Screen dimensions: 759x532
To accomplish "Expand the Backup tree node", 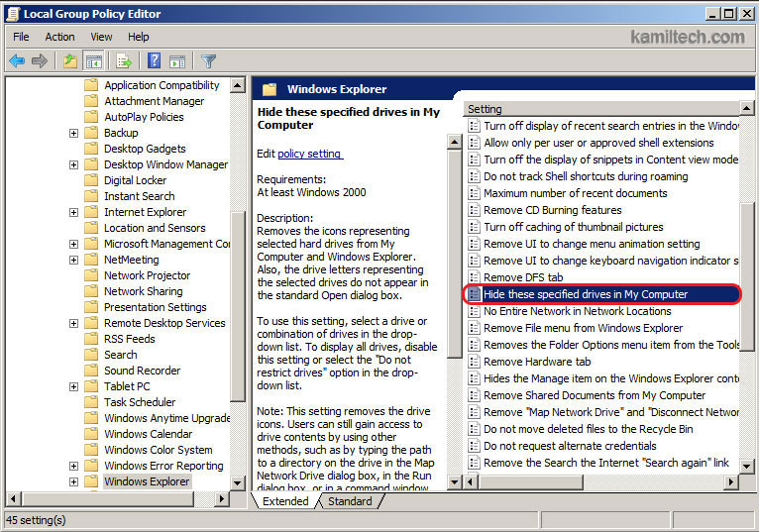I will point(73,133).
